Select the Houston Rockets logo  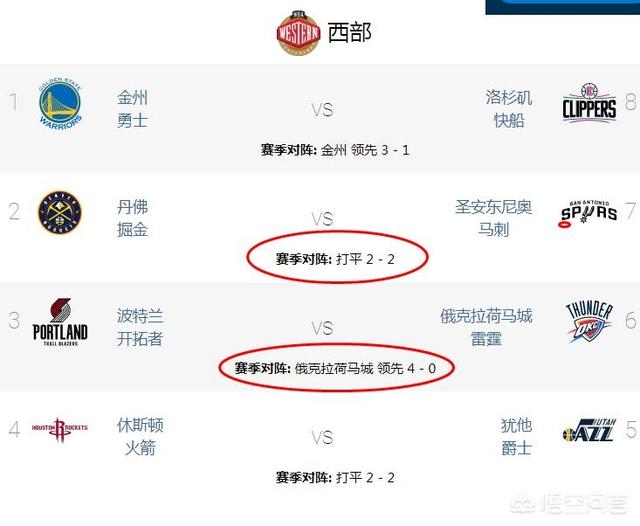(60, 430)
